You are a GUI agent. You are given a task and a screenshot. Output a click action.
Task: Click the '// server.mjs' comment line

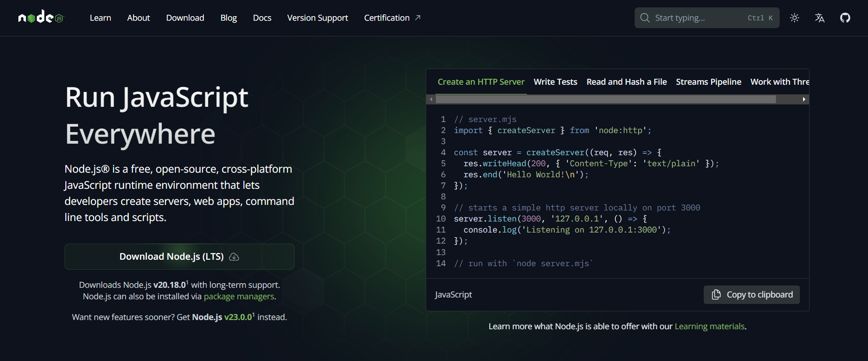(x=485, y=119)
